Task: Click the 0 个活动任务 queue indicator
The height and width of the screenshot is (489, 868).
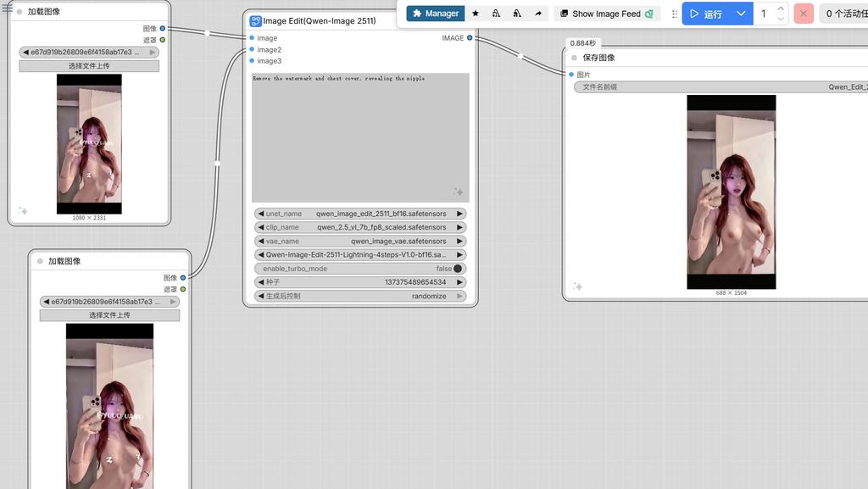Action: tap(845, 14)
